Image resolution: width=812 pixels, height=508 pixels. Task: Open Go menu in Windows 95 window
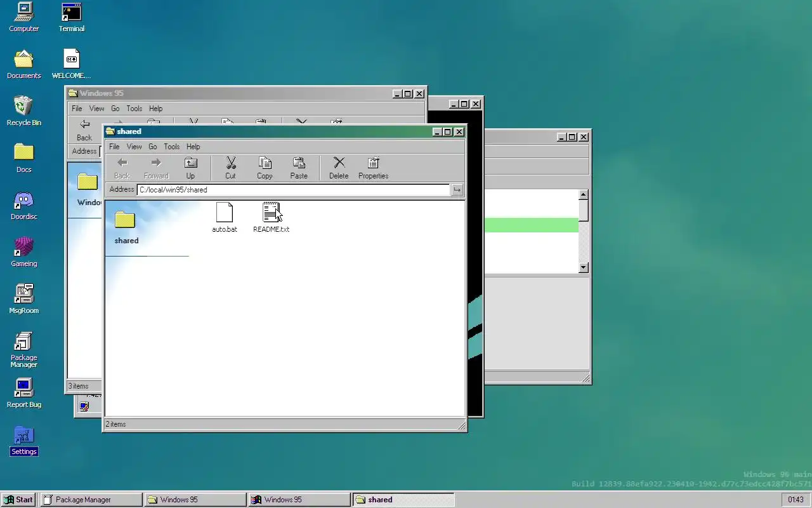click(115, 109)
